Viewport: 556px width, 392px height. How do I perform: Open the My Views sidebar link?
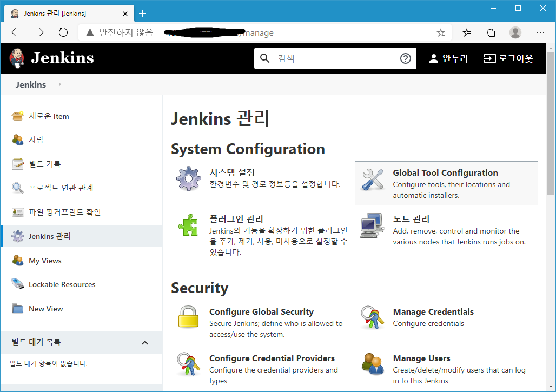click(45, 261)
